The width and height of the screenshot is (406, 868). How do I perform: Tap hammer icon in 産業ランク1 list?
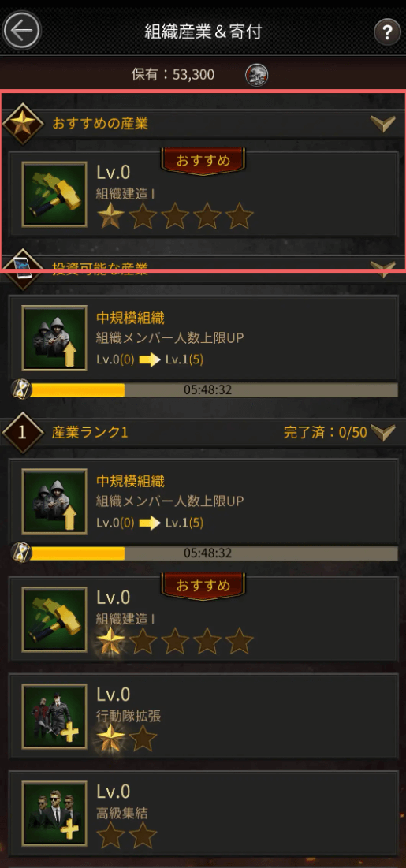click(54, 619)
